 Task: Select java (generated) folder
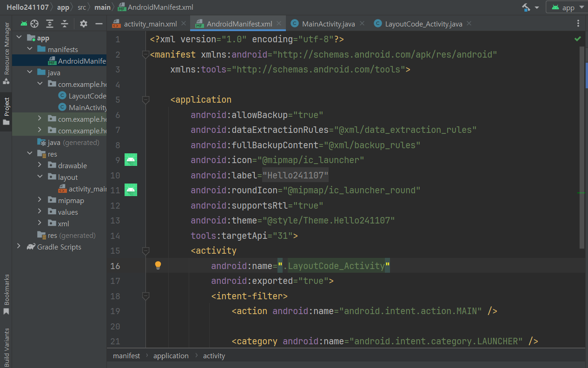[68, 142]
